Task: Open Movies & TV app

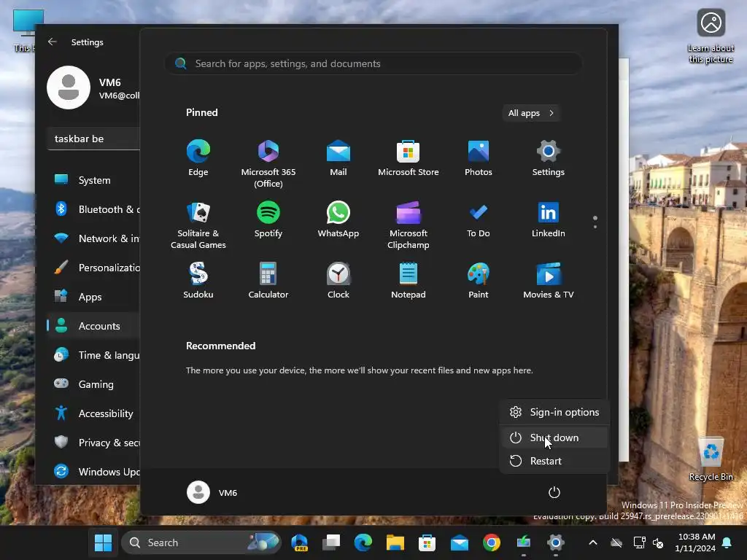Action: pyautogui.click(x=549, y=281)
